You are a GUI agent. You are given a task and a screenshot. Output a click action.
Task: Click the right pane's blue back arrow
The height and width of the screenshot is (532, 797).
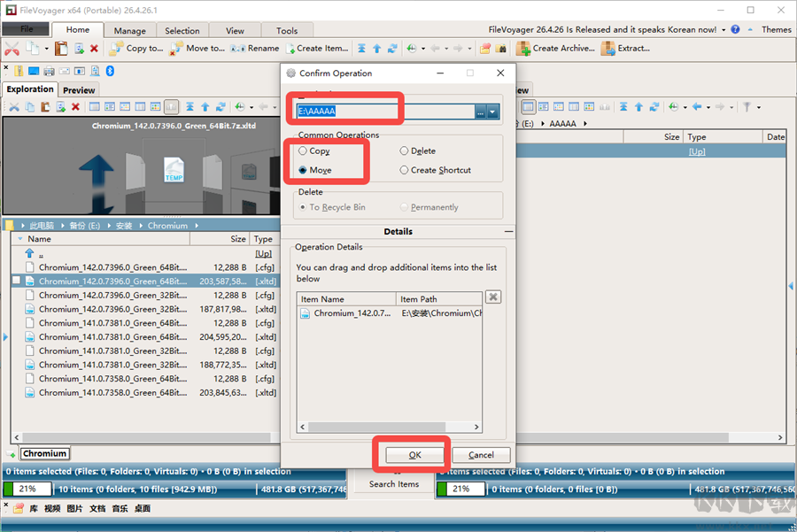(697, 107)
